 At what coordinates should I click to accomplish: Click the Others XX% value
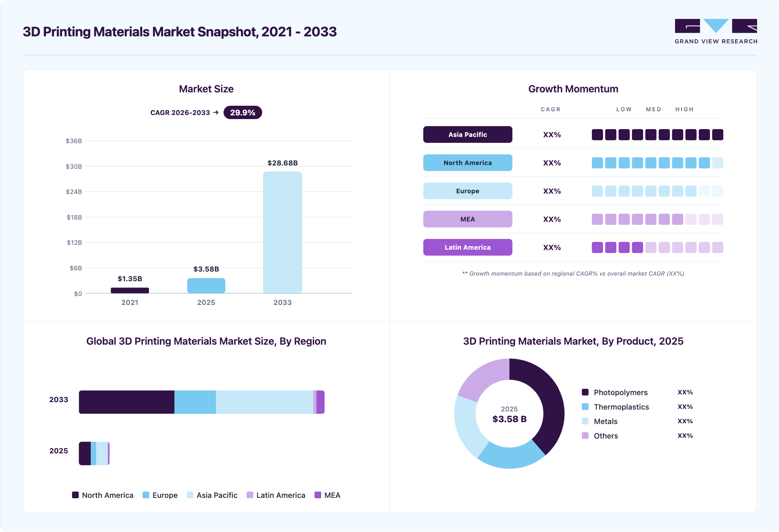(685, 436)
